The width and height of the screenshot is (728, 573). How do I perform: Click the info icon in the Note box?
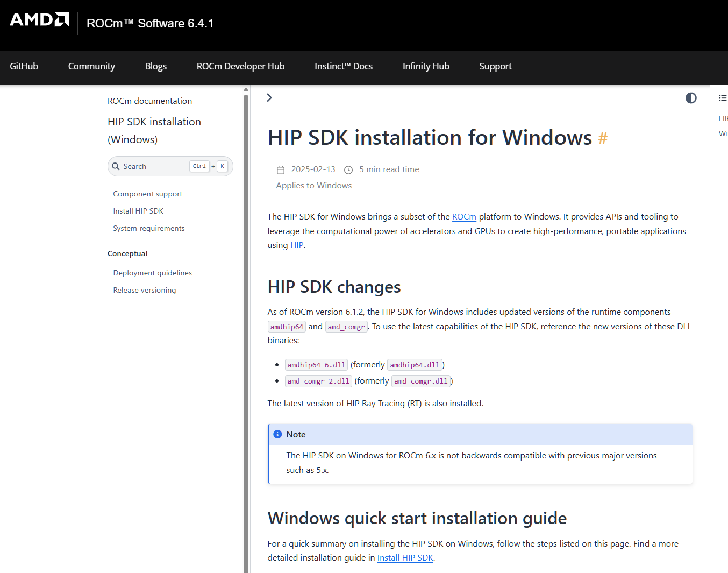277,434
